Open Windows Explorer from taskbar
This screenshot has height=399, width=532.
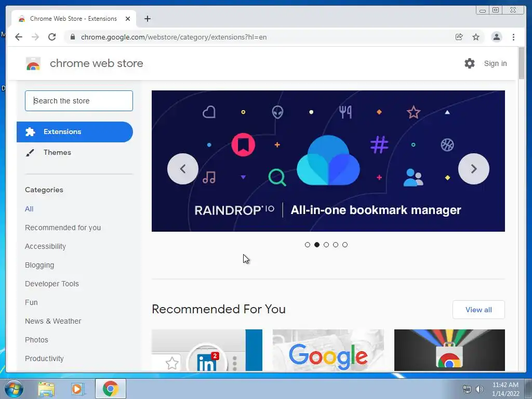click(x=46, y=389)
